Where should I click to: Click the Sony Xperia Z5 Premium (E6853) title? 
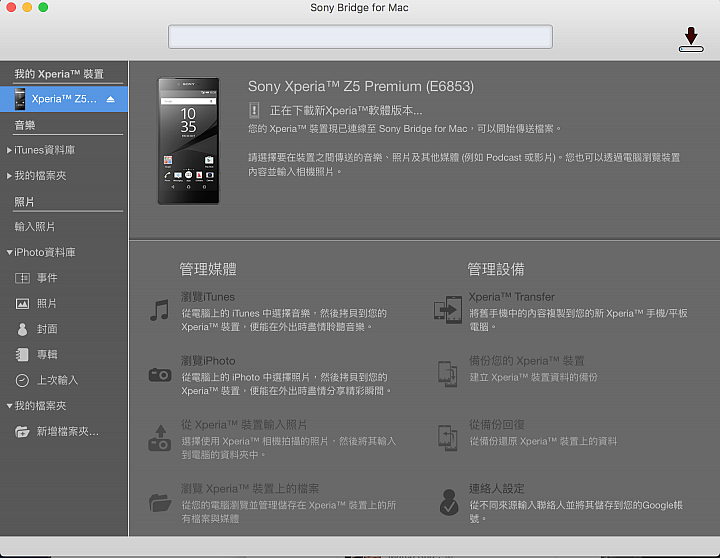[361, 86]
